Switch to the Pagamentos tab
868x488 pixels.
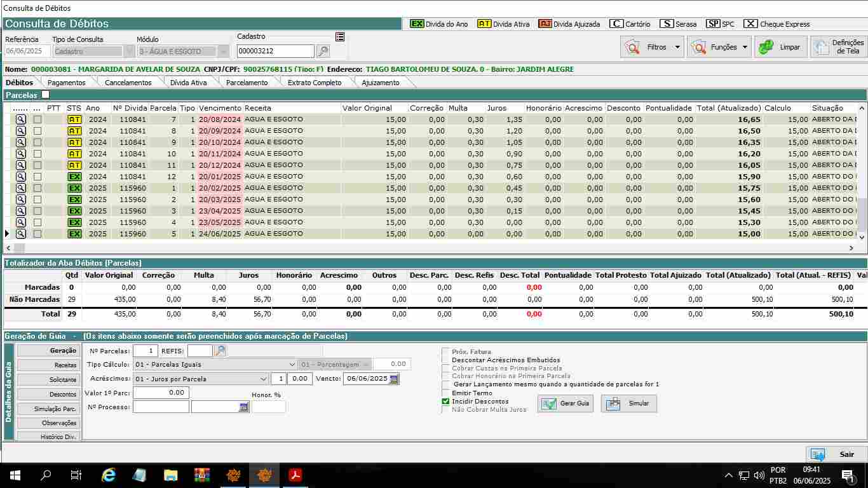(x=66, y=83)
